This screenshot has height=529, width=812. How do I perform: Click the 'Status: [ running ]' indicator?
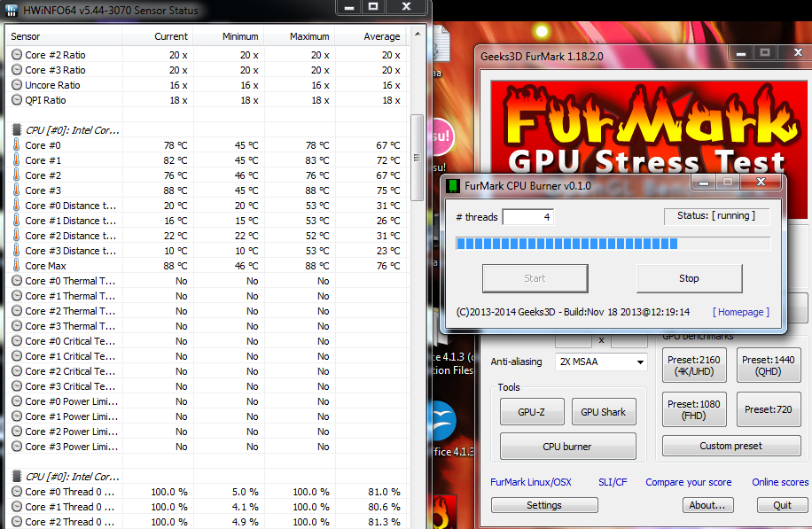click(x=717, y=216)
